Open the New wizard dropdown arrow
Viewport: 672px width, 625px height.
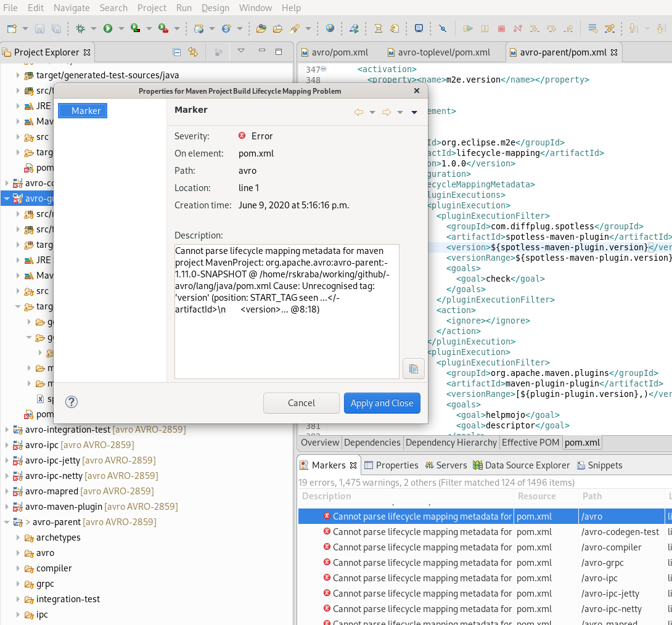coord(25,29)
